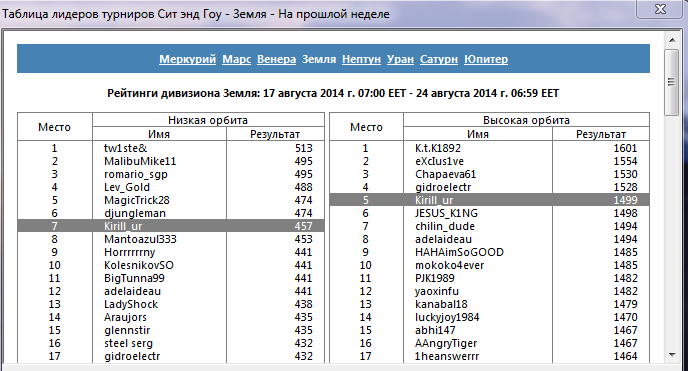The height and width of the screenshot is (371, 688).
Task: Select the MalibuMike11 row
Action: (x=171, y=161)
